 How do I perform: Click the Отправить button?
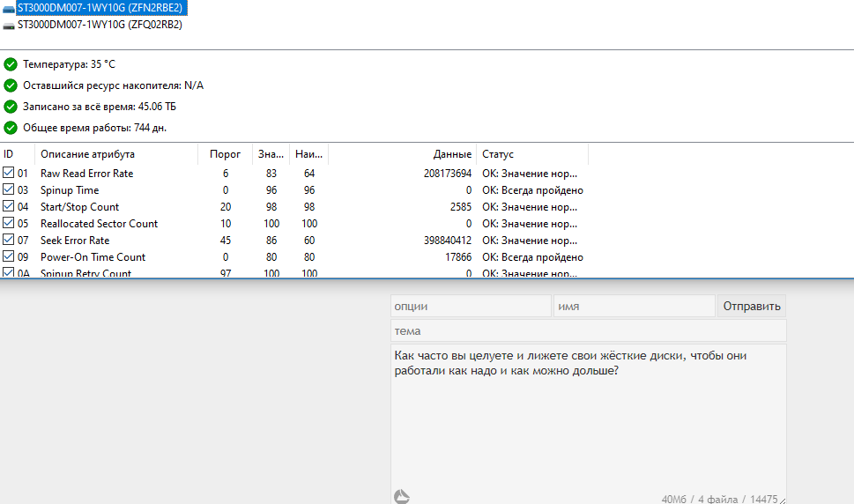(752, 307)
